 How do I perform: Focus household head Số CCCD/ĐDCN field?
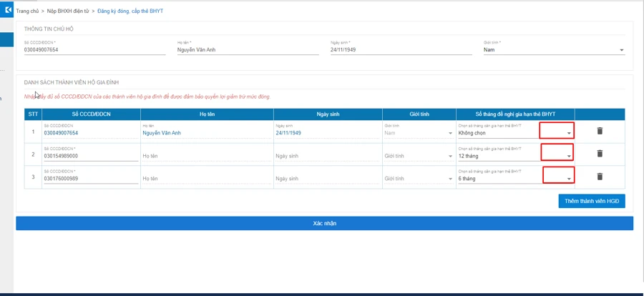pos(94,50)
